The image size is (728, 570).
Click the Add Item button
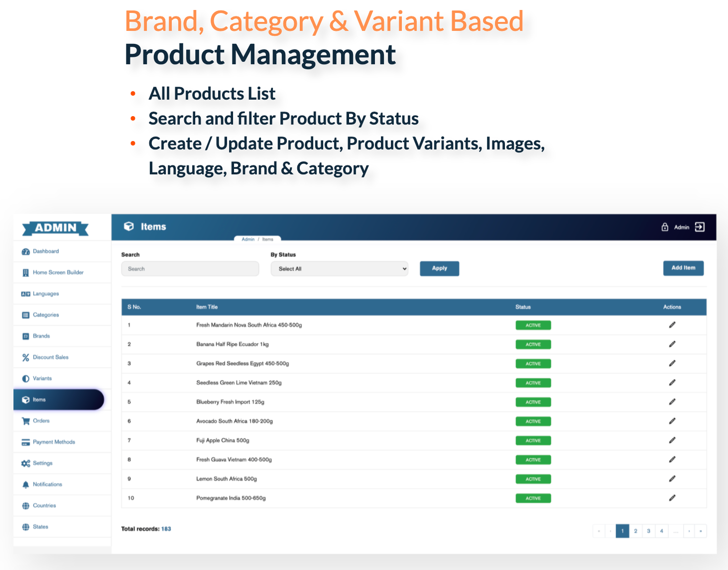coord(683,268)
